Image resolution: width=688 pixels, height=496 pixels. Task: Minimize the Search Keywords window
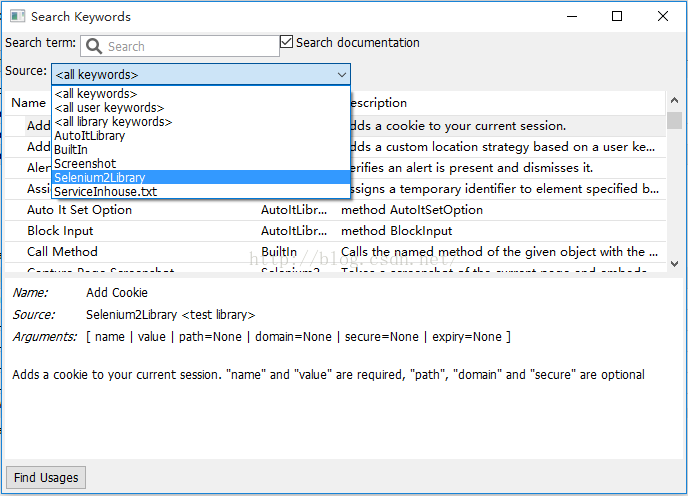[x=572, y=17]
